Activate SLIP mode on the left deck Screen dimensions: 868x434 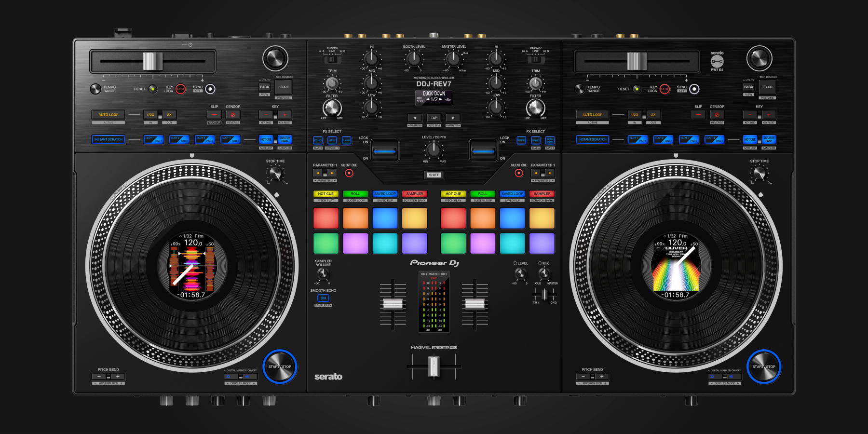pyautogui.click(x=214, y=115)
